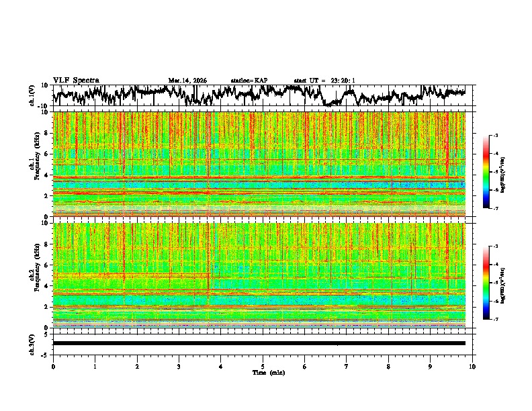The width and height of the screenshot is (532, 411).
Task: Click the thick black ch.3 signal bar
Action: tap(259, 343)
